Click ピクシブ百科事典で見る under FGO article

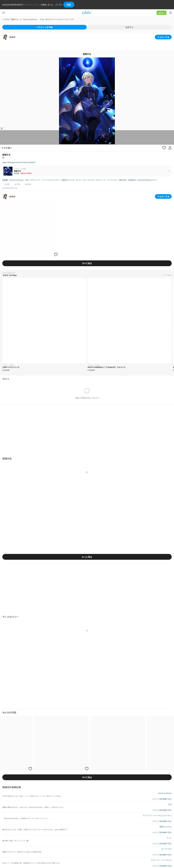[x=162, y=810]
